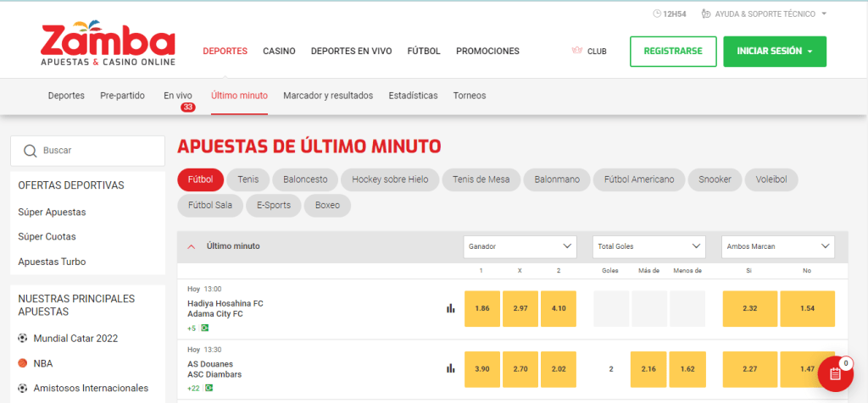Select the Baloncesto sport filter chip
The width and height of the screenshot is (868, 403).
(305, 179)
